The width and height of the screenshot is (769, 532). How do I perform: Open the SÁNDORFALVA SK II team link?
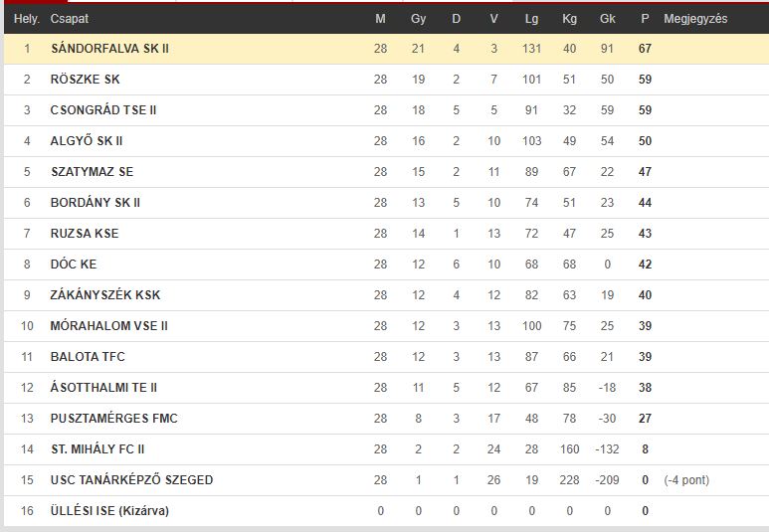pos(109,49)
